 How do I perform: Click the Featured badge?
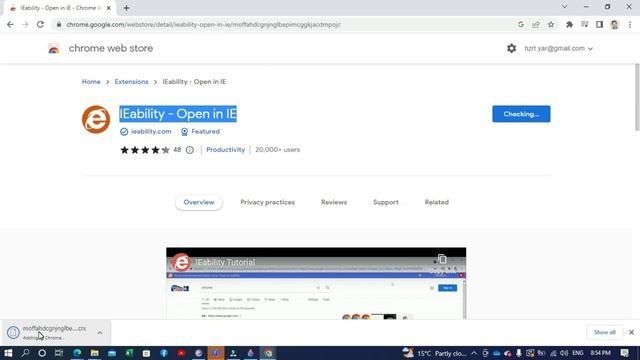(x=200, y=131)
